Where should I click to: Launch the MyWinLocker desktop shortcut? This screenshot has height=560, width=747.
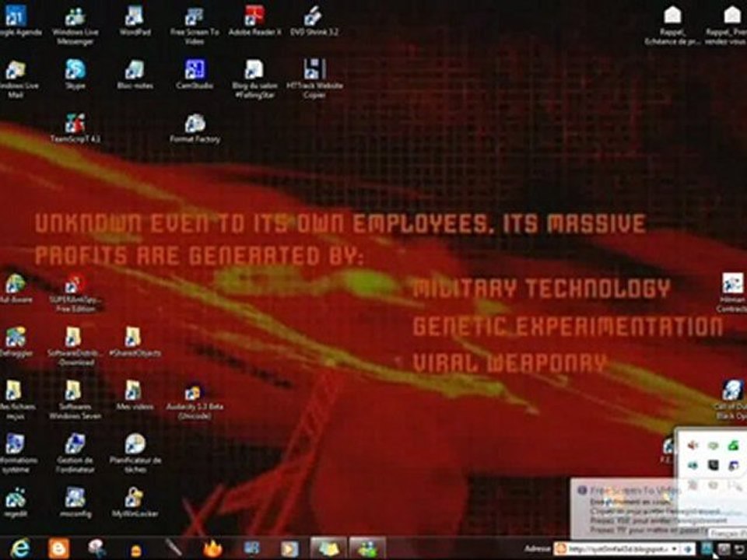(135, 502)
